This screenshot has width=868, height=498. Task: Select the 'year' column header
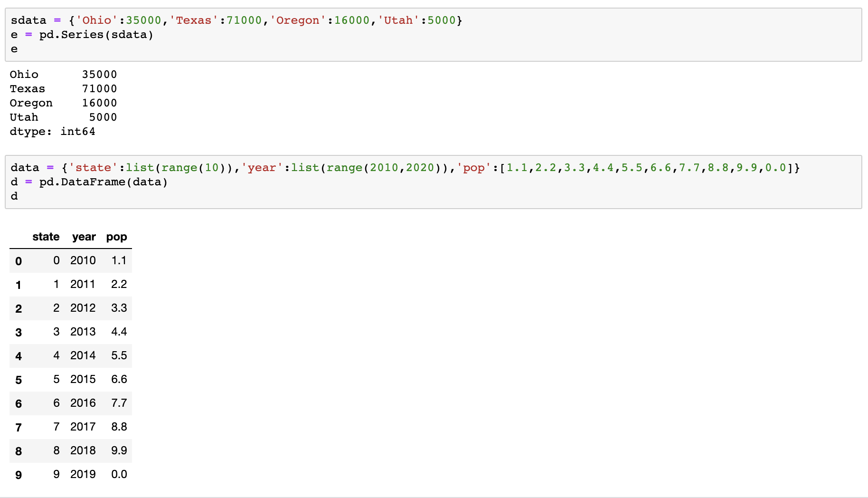[84, 237]
